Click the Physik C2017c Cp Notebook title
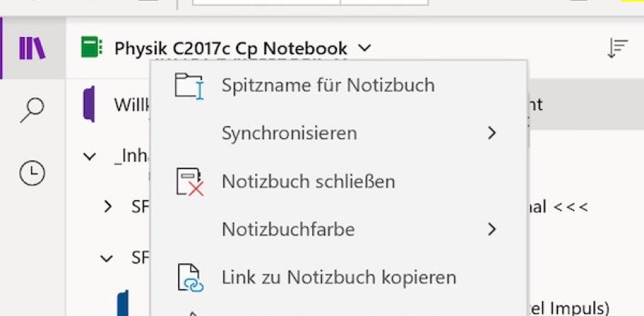 pyautogui.click(x=230, y=49)
